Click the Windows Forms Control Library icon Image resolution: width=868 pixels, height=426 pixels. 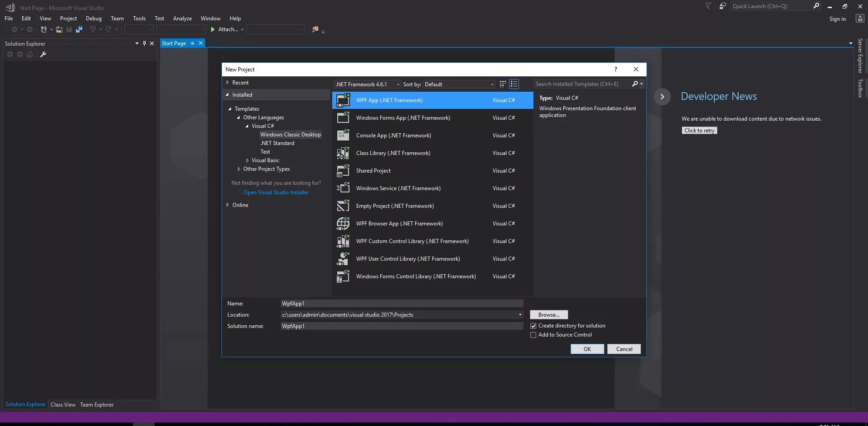coord(343,276)
